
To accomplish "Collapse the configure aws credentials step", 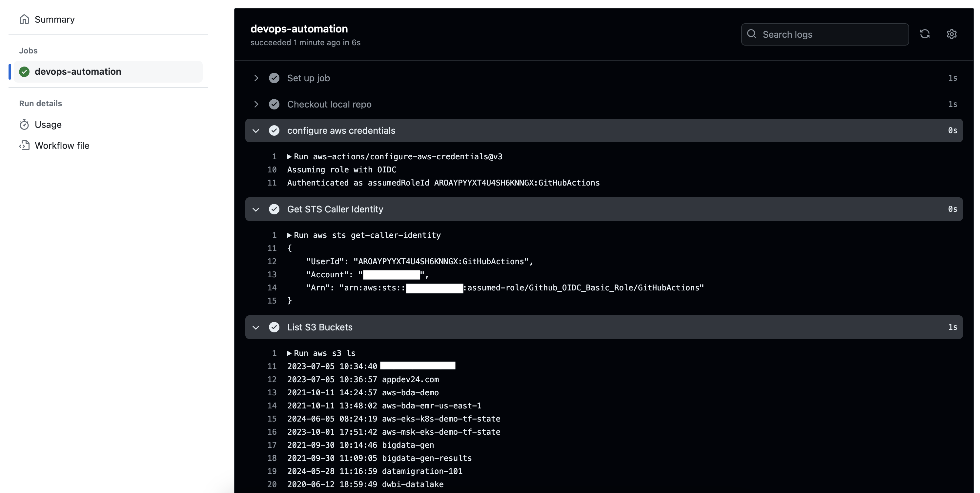I will tap(256, 131).
